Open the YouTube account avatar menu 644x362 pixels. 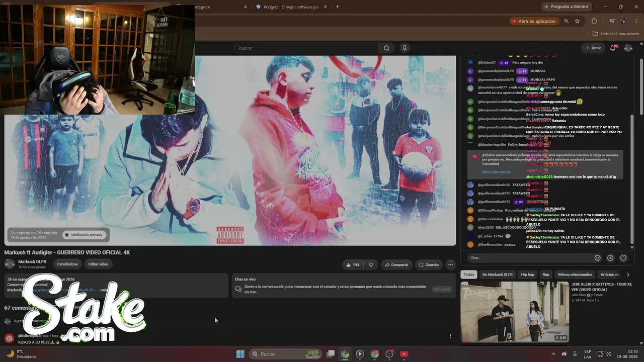[x=628, y=48]
